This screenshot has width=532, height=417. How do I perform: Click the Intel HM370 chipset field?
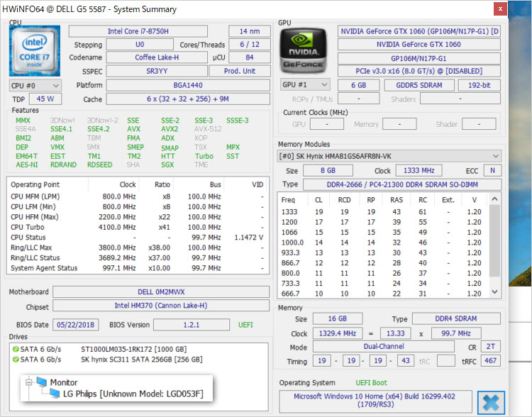click(x=161, y=306)
